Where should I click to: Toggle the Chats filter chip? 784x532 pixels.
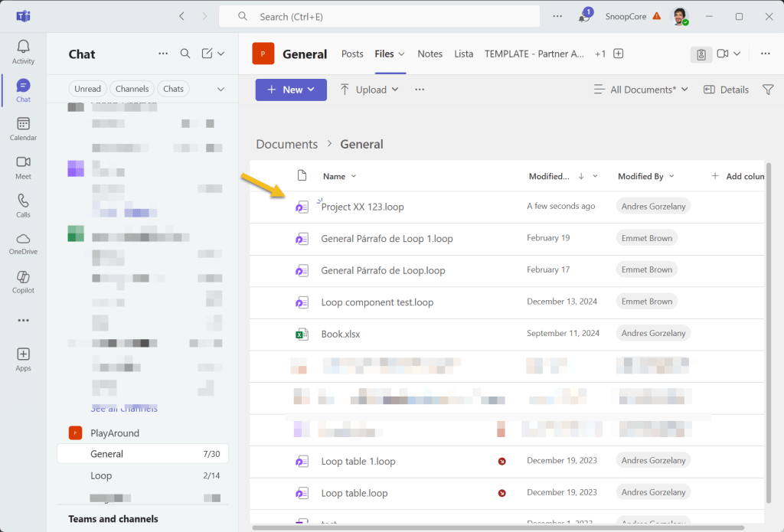pos(174,89)
